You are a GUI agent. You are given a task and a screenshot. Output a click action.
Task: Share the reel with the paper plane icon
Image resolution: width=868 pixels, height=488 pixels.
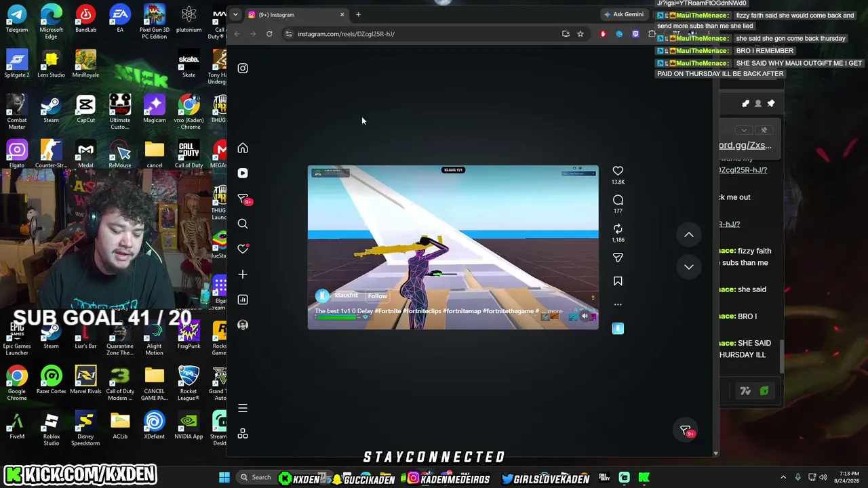(x=618, y=258)
